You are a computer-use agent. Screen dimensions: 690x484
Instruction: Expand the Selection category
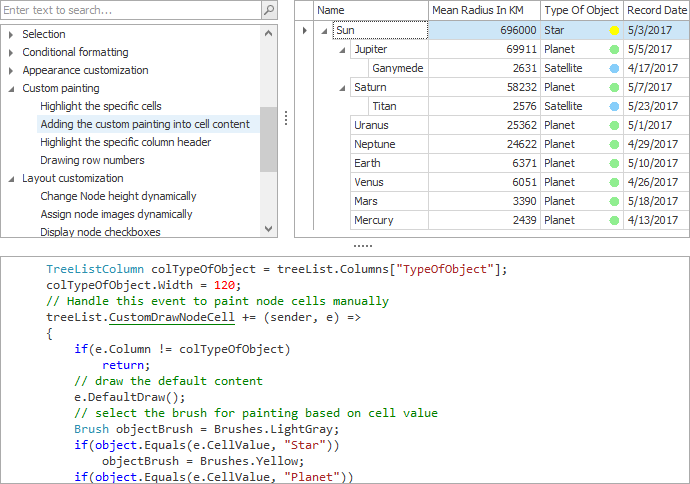(x=11, y=34)
